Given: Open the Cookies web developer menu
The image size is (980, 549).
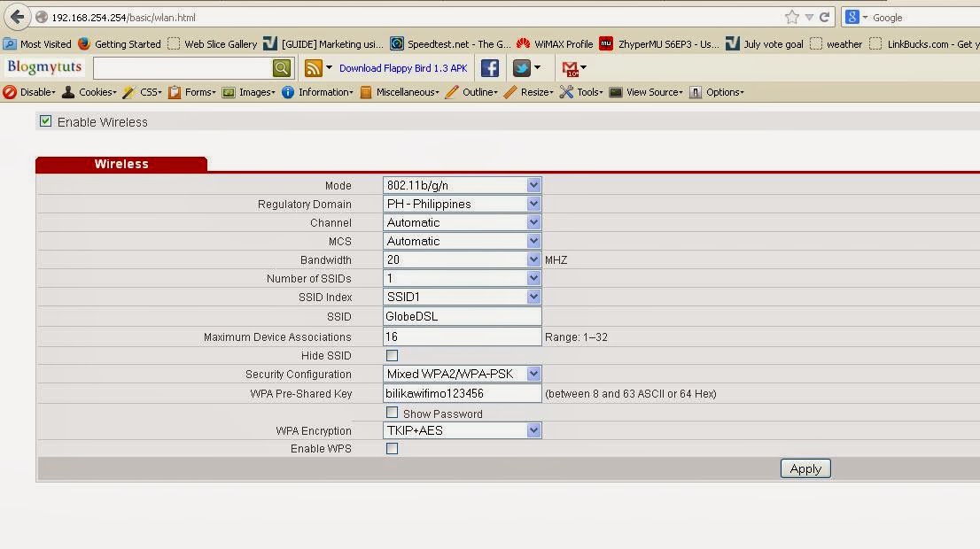Looking at the screenshot, I should pyautogui.click(x=89, y=92).
